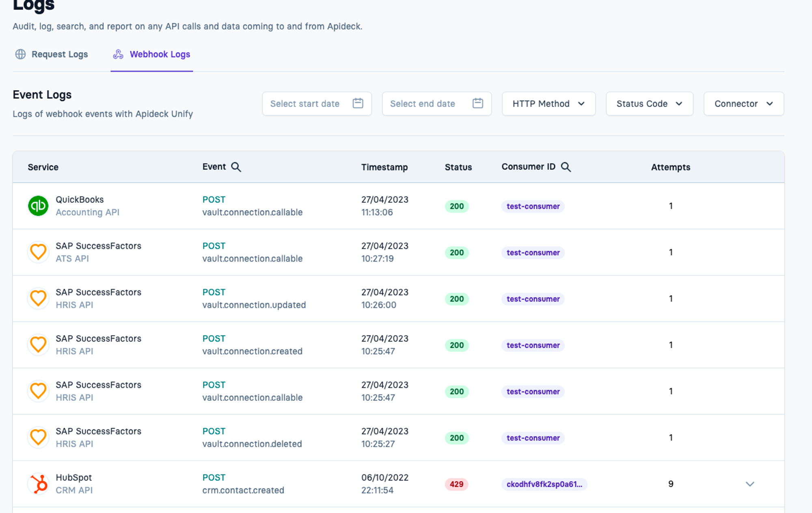This screenshot has width=812, height=513.
Task: Click POST method in the HubSpot row
Action: (x=214, y=477)
